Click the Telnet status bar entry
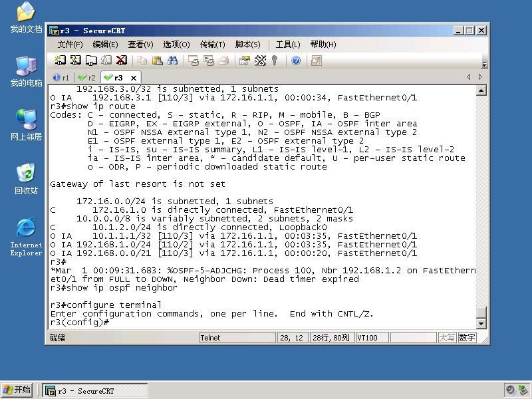 pos(237,338)
